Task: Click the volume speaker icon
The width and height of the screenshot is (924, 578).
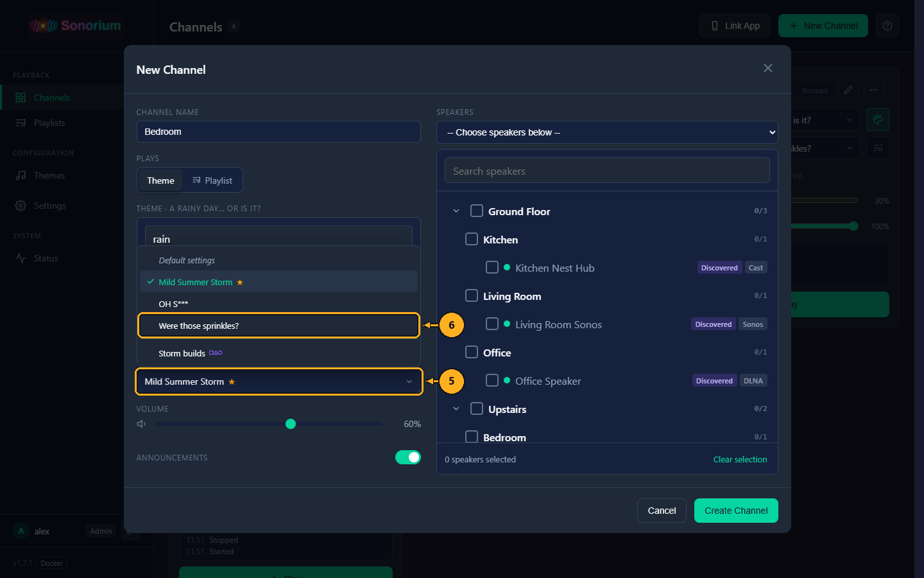Action: (141, 424)
